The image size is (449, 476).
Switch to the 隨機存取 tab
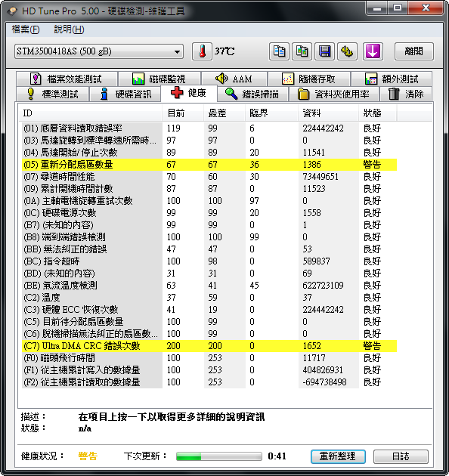tap(310, 79)
